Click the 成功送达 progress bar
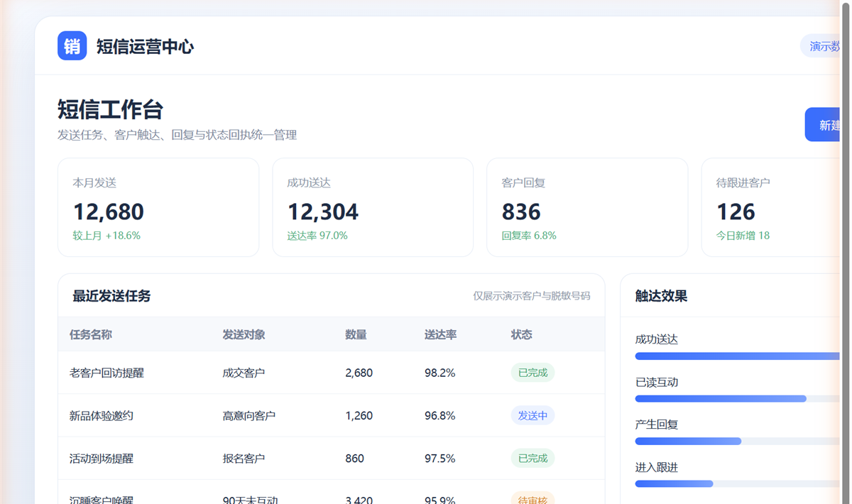This screenshot has width=852, height=504. tap(738, 356)
